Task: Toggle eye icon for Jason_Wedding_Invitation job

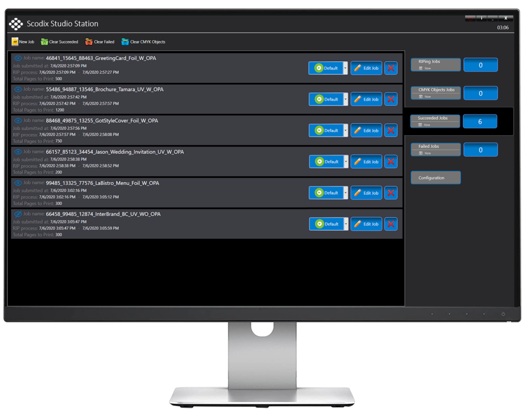Action: [x=18, y=152]
